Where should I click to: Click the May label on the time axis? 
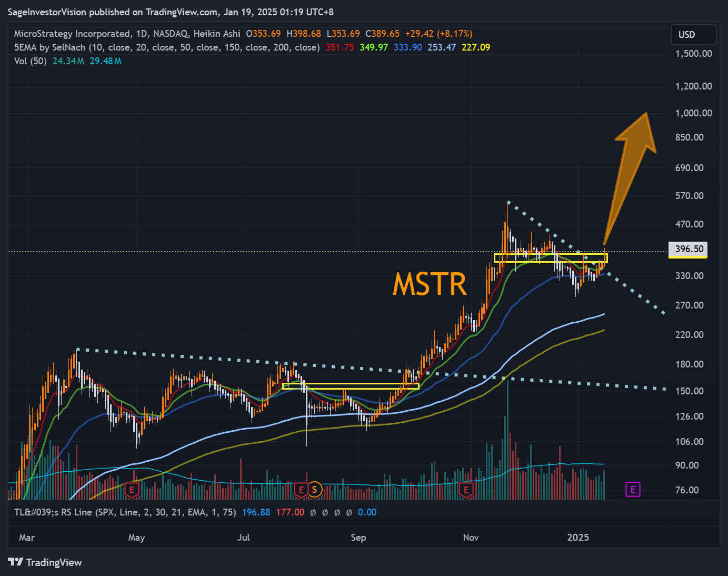pyautogui.click(x=136, y=538)
